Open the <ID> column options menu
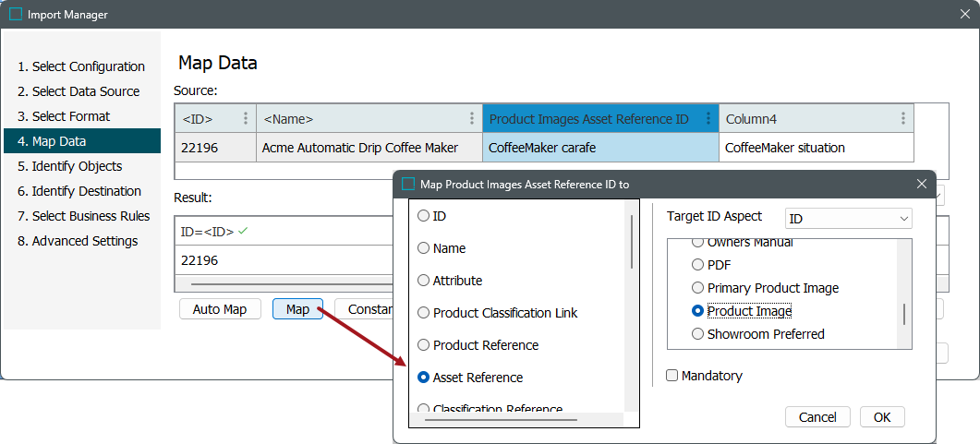Viewport: 980px width, 444px height. [x=245, y=118]
